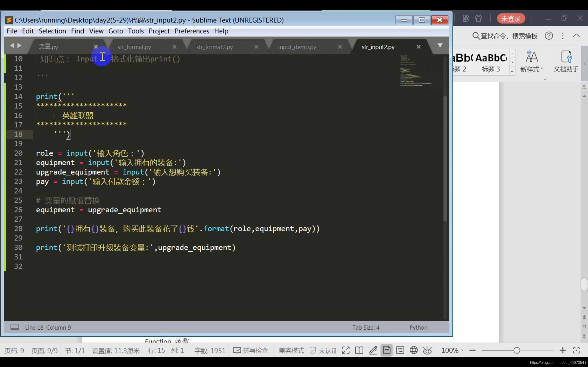This screenshot has width=588, height=367.
Task: Toggle 拼写检查 spell check in the status bar
Action: 251,350
